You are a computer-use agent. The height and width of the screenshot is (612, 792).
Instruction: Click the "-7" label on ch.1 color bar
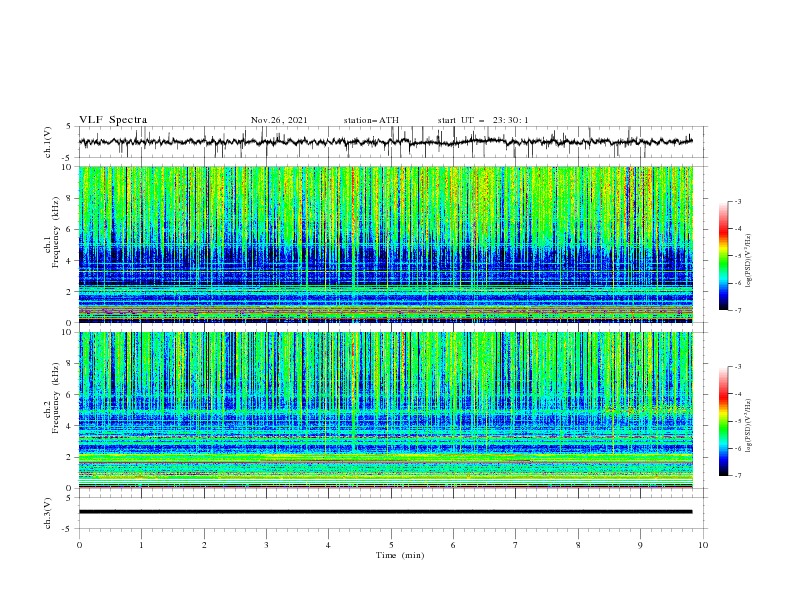738,310
